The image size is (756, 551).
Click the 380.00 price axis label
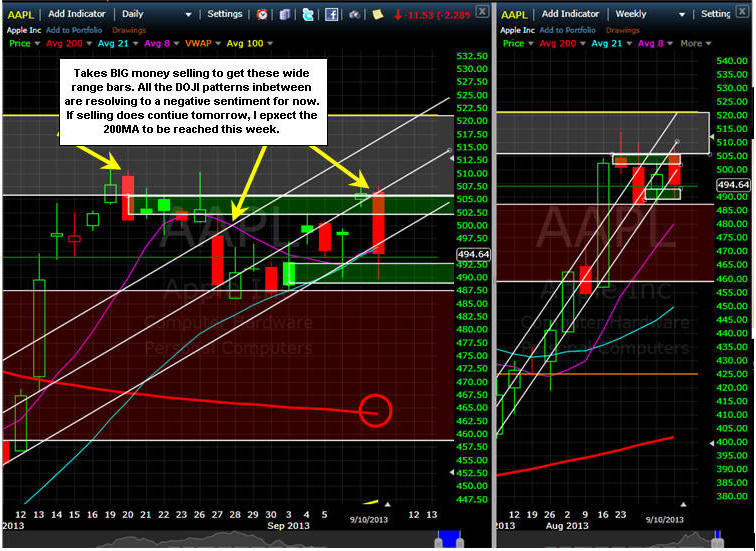pos(734,496)
